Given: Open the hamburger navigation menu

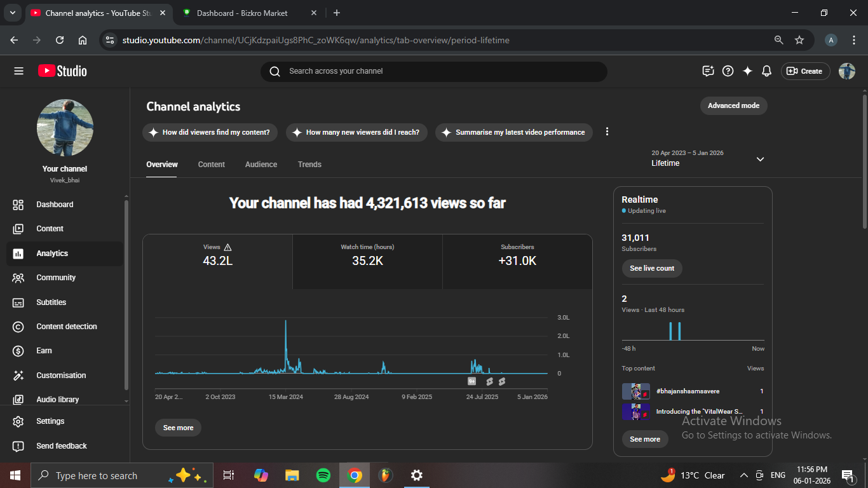Looking at the screenshot, I should click(18, 71).
